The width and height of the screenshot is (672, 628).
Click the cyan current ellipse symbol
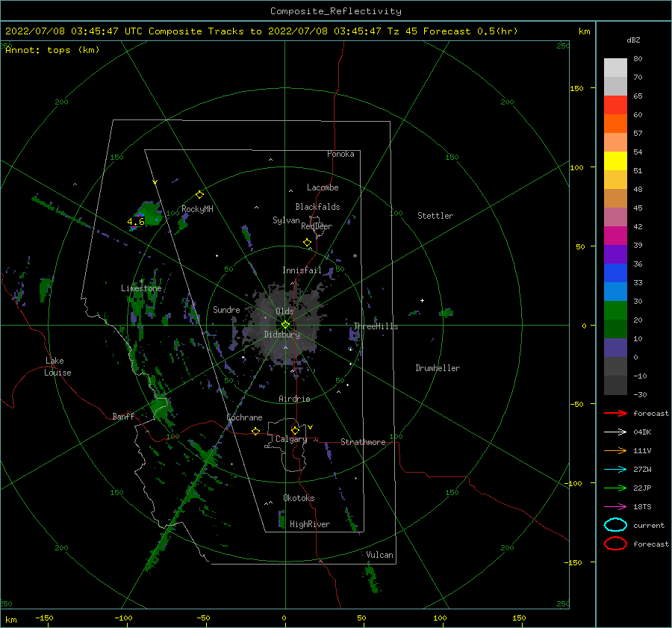[x=615, y=525]
